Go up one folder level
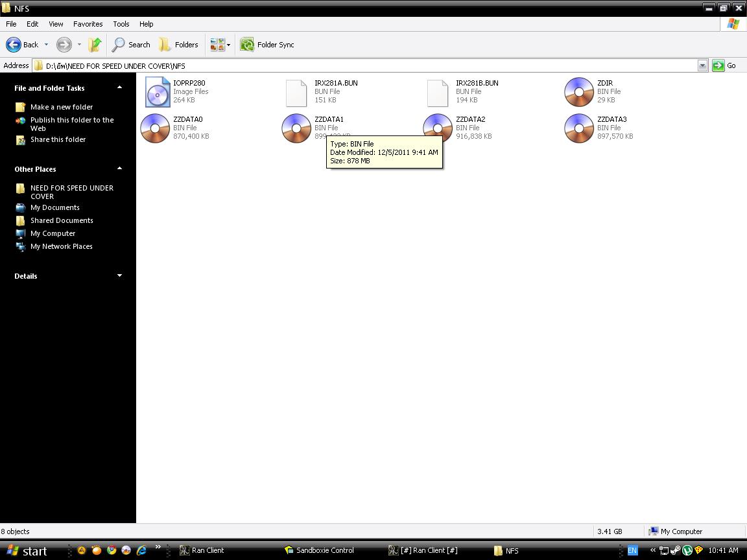 95,45
